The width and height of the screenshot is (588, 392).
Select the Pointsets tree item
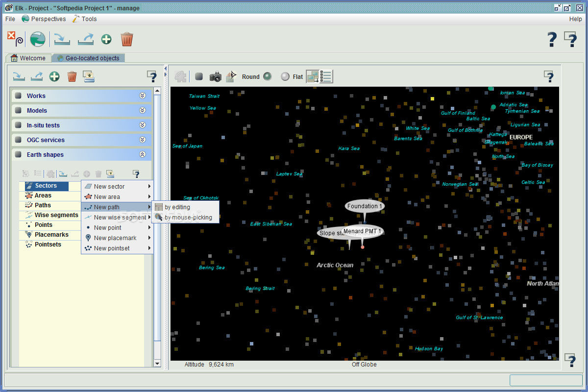(x=43, y=245)
